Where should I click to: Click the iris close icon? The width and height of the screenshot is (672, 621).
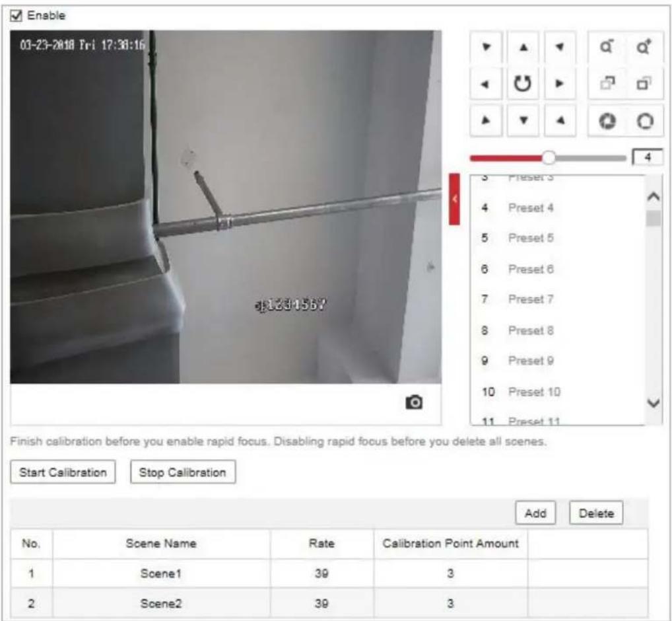pos(607,122)
